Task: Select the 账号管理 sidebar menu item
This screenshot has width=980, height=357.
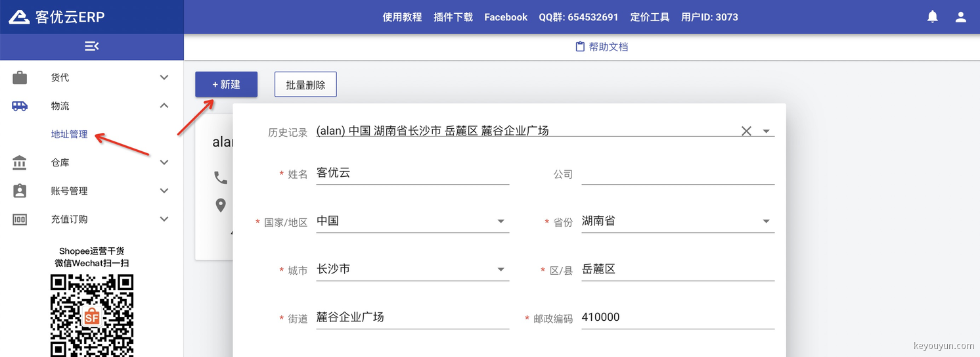Action: point(92,191)
